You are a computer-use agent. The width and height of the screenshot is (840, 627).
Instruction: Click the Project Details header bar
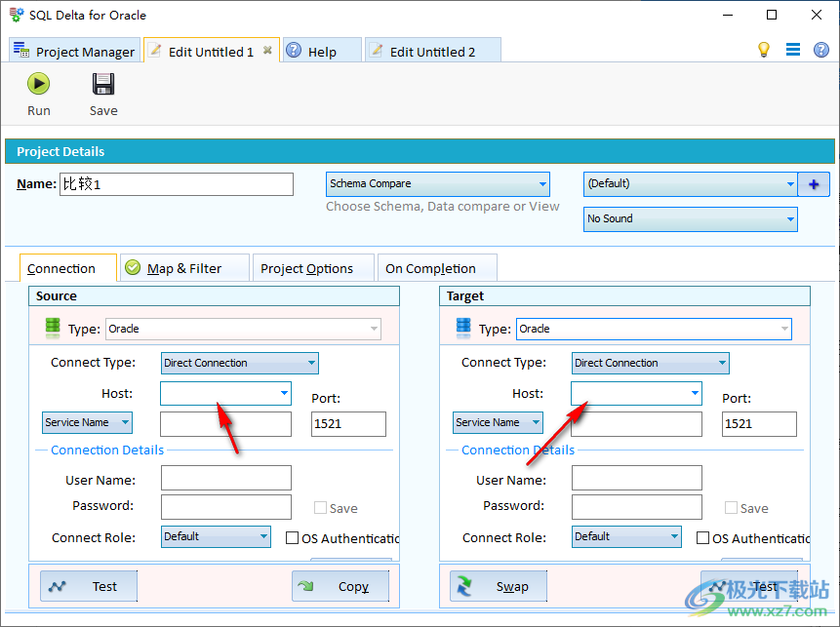click(420, 151)
